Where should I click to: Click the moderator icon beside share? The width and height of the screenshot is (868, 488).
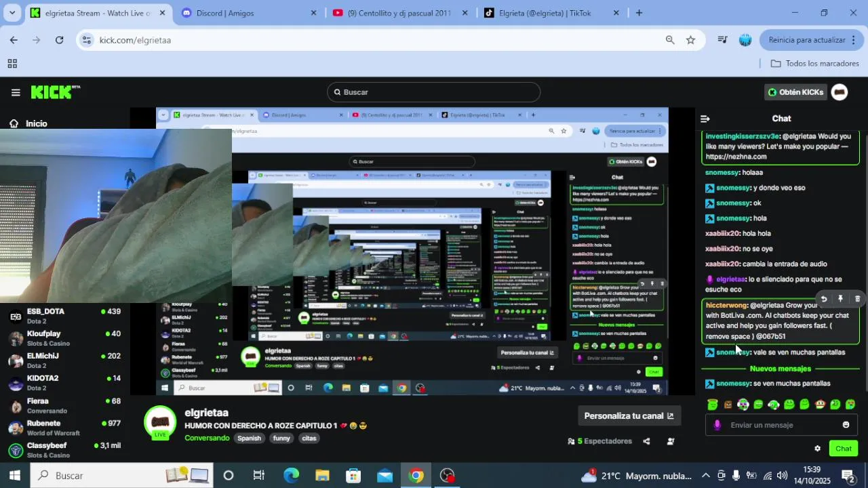coord(671,441)
